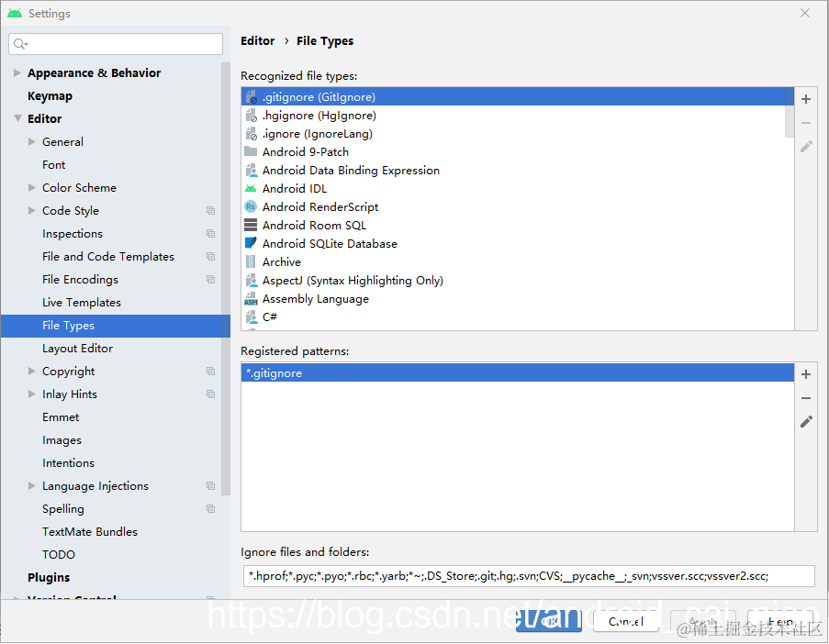Click the settings tree scrollbar
Viewport: 829px width, 644px height.
click(226, 278)
